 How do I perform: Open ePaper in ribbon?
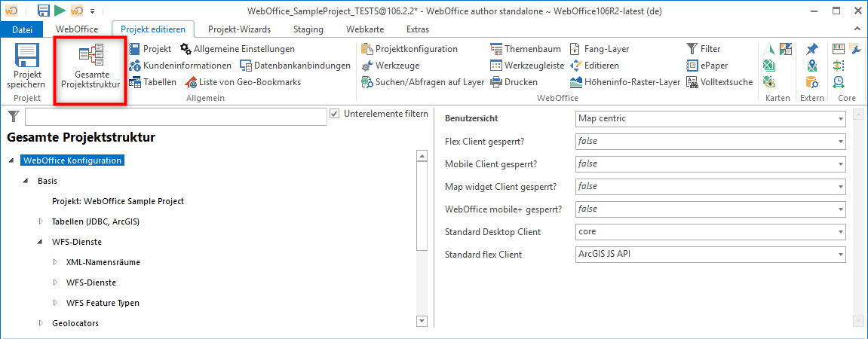[707, 66]
